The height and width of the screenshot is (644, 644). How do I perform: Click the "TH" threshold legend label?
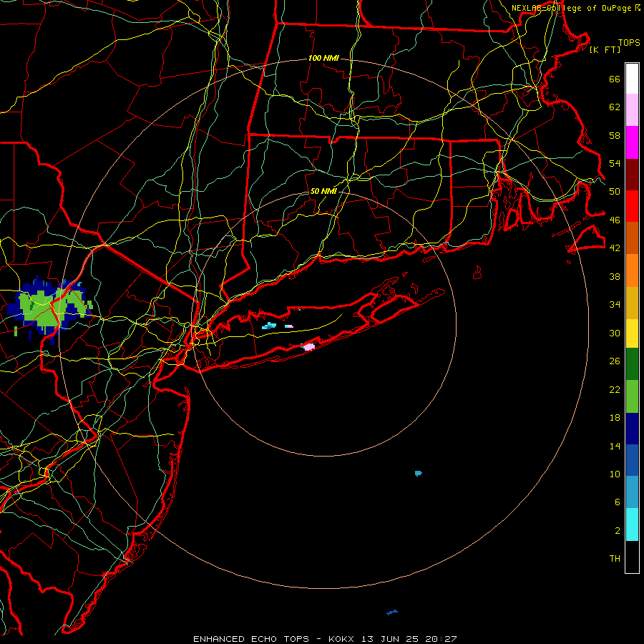click(x=615, y=558)
